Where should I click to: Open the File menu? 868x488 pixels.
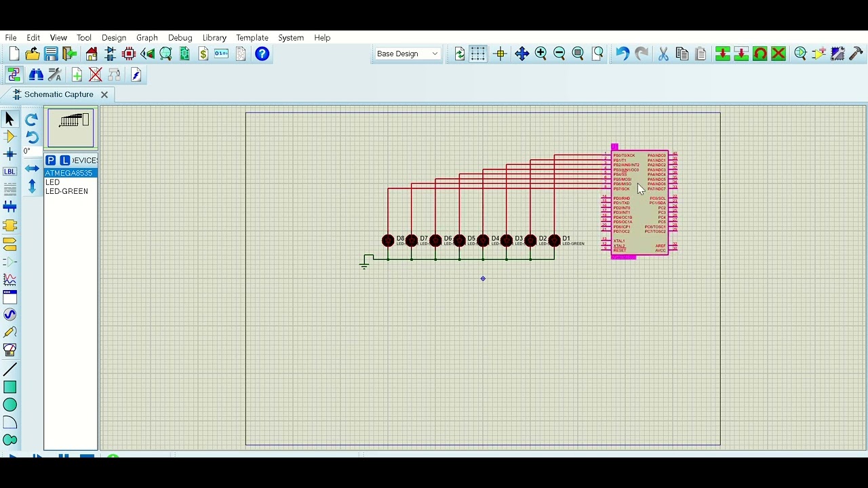(11, 38)
